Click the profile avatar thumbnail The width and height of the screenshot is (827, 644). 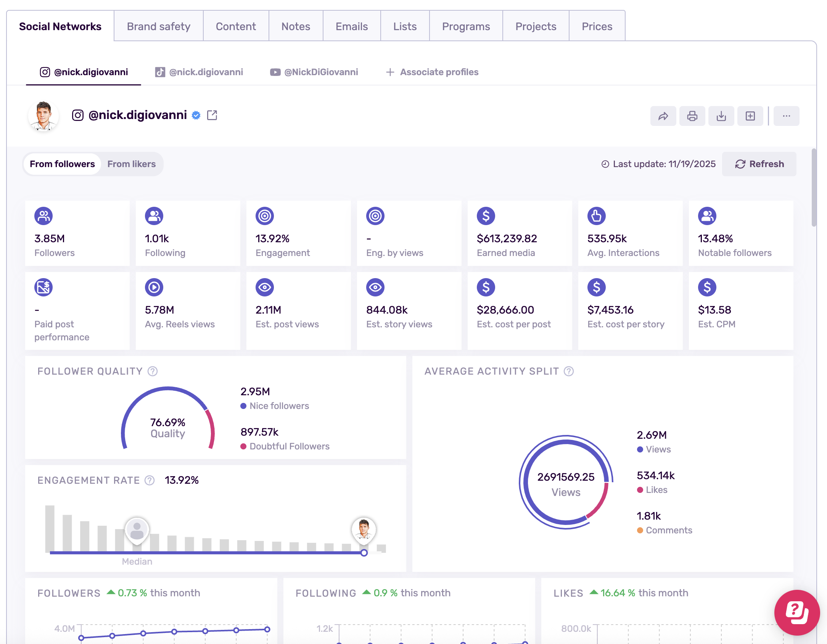tap(43, 116)
